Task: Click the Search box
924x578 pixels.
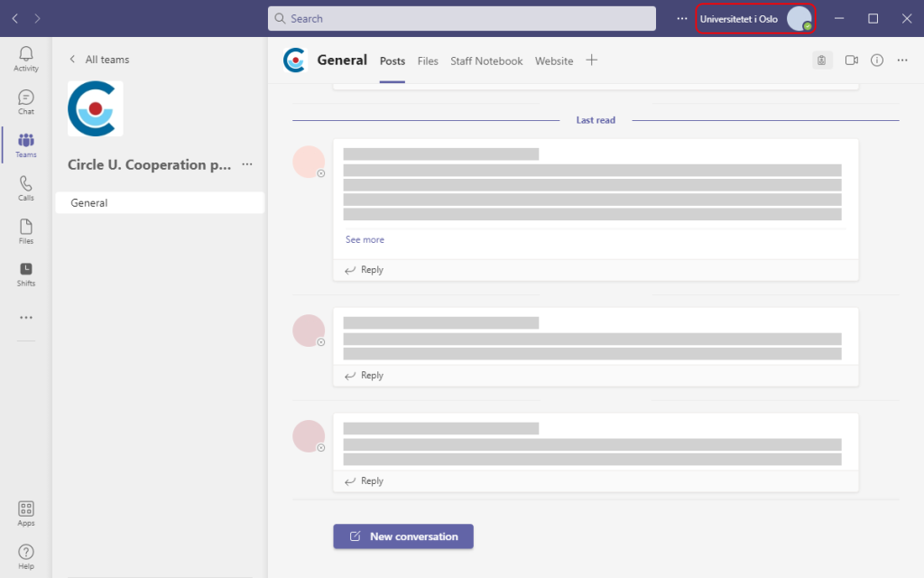Action: 462,19
